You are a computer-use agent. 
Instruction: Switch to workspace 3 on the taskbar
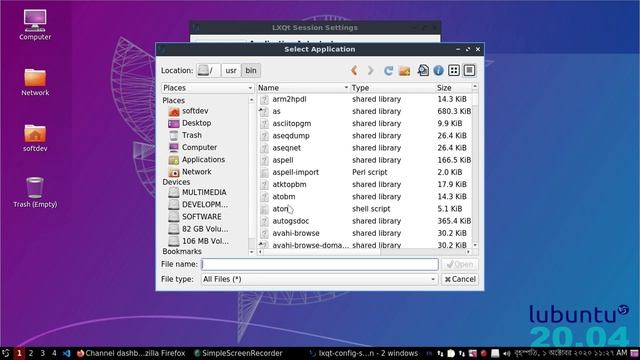(x=42, y=353)
